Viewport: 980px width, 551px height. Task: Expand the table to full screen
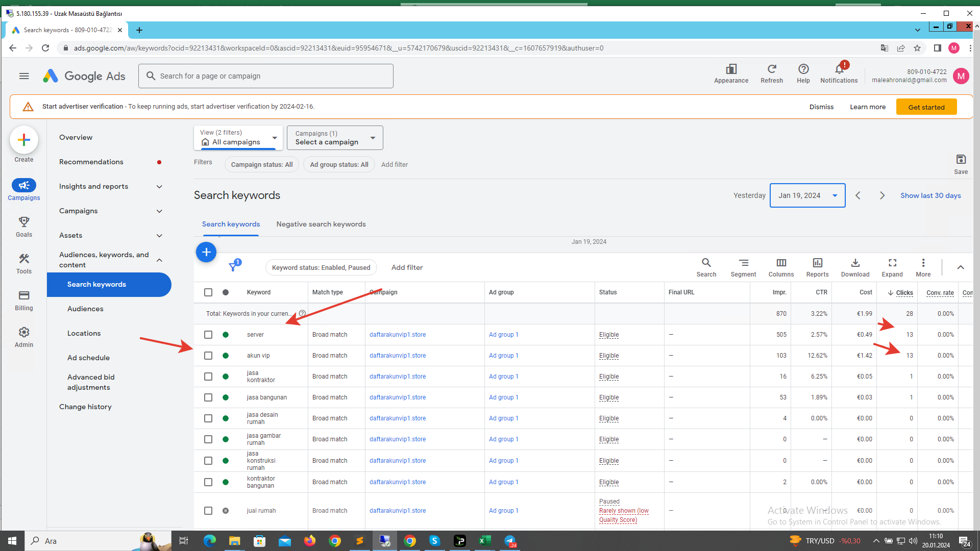pyautogui.click(x=892, y=267)
